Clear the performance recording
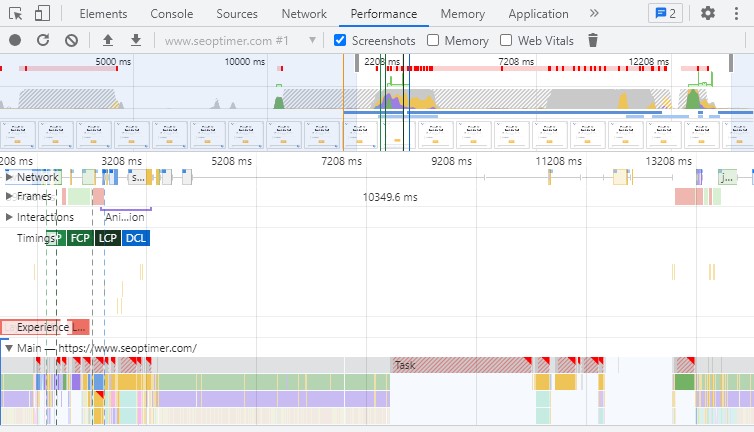 pos(71,40)
